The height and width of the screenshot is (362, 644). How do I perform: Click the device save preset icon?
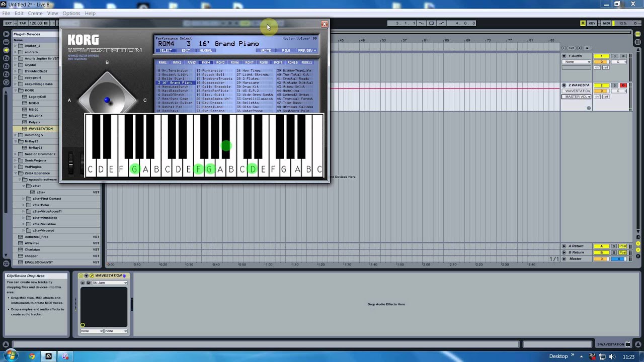tap(88, 283)
